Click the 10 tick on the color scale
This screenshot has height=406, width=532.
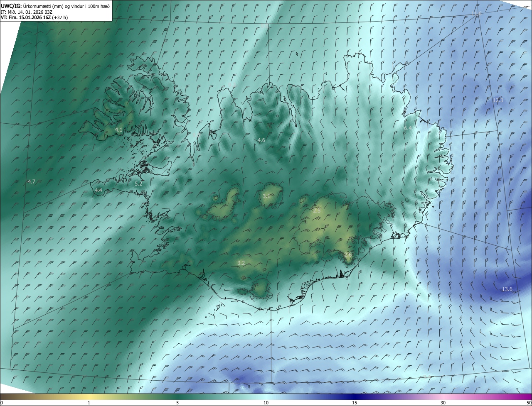pos(266,403)
